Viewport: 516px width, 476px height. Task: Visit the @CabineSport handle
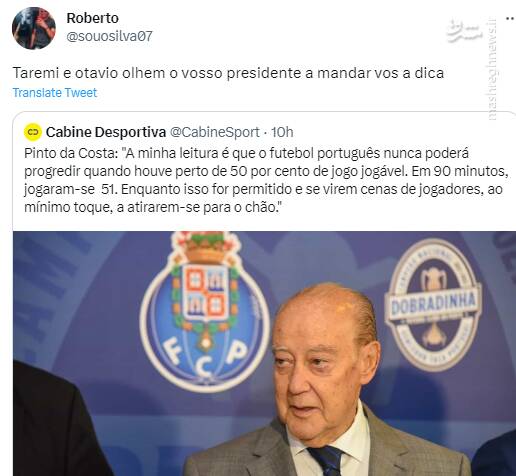click(215, 132)
